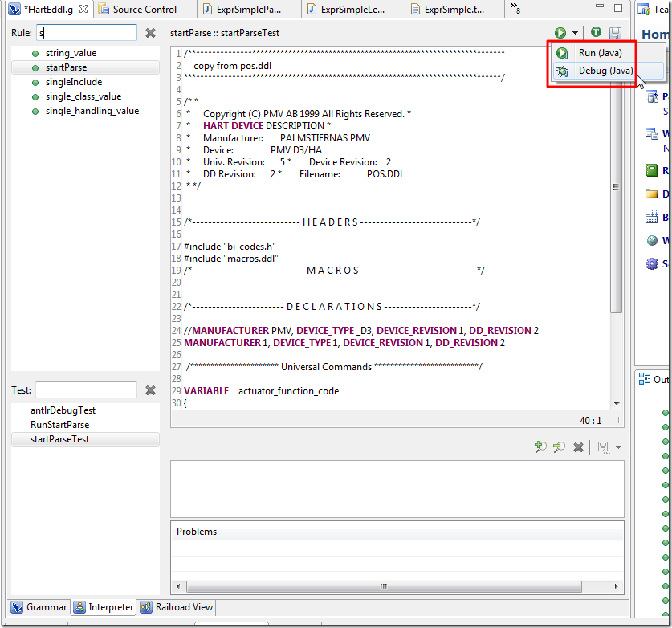Click the problems horizontal scrollbar thumb

[384, 586]
